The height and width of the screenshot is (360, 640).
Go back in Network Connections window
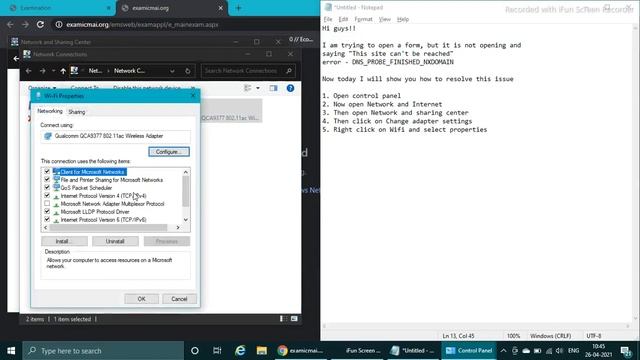[28, 71]
